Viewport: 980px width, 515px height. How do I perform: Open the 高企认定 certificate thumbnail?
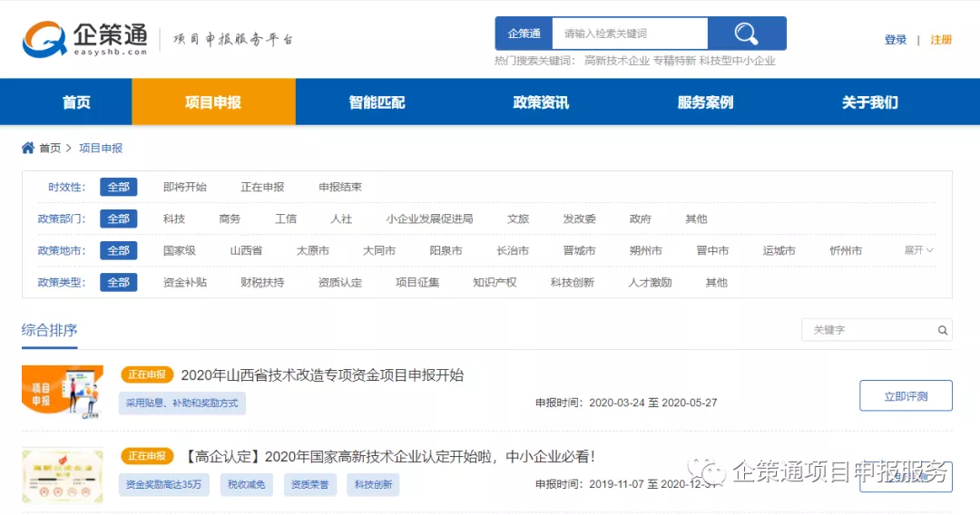[x=63, y=476]
